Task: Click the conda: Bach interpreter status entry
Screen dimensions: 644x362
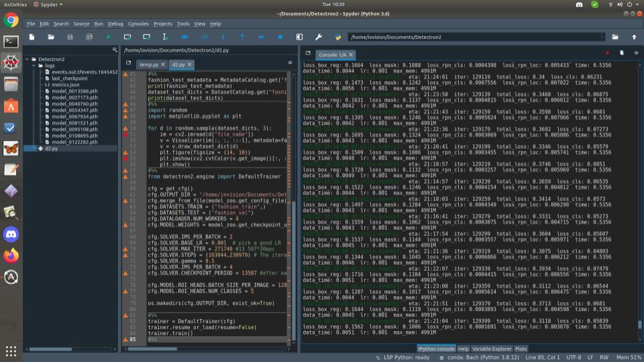Action: pyautogui.click(x=479, y=357)
